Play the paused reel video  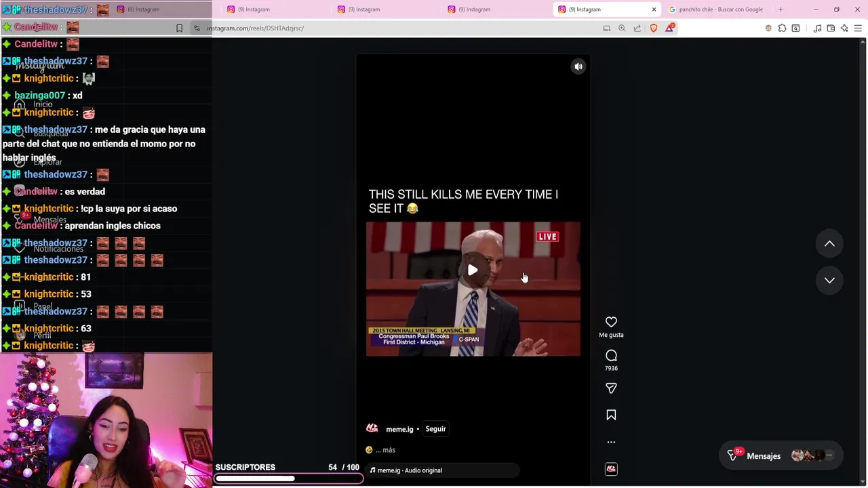point(473,270)
